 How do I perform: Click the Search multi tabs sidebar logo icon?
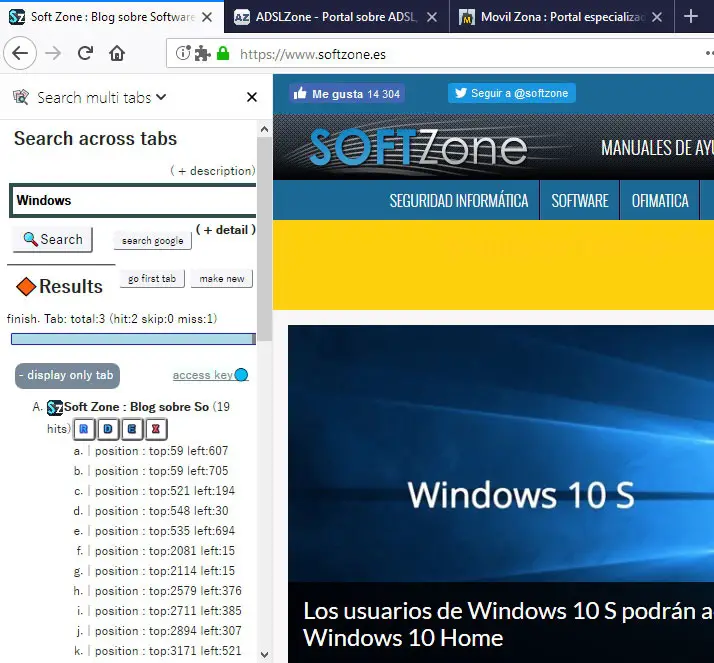pyautogui.click(x=20, y=97)
